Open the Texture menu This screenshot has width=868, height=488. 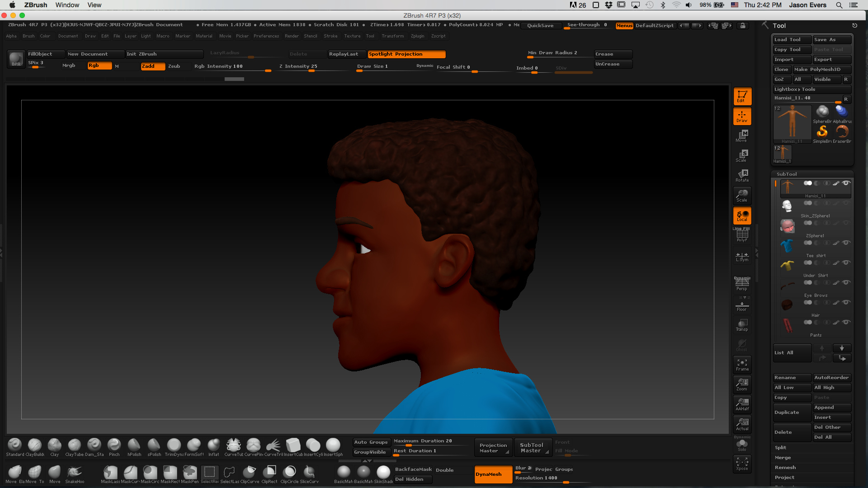click(352, 36)
